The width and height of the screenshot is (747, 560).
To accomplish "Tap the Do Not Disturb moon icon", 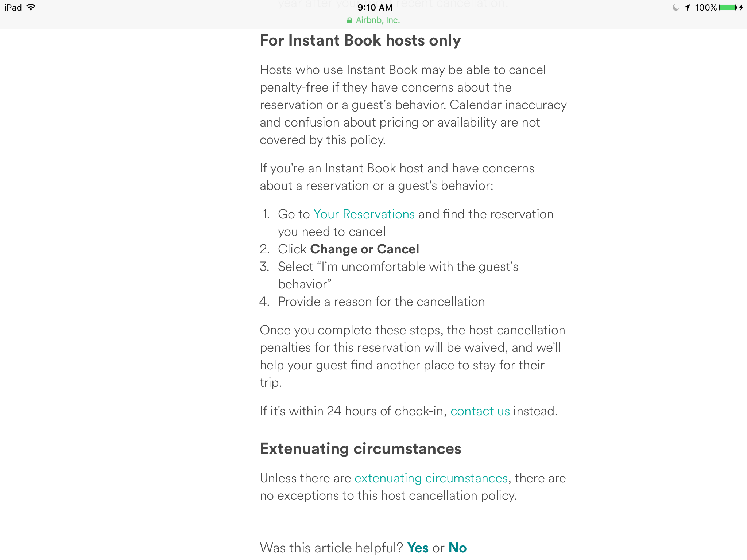I will tap(676, 7).
